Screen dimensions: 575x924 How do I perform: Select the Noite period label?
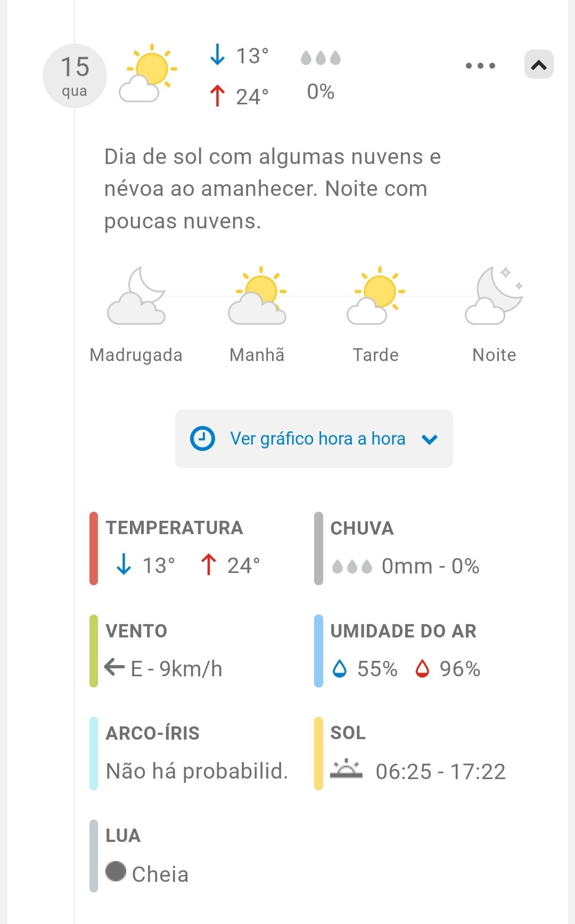pyautogui.click(x=494, y=355)
